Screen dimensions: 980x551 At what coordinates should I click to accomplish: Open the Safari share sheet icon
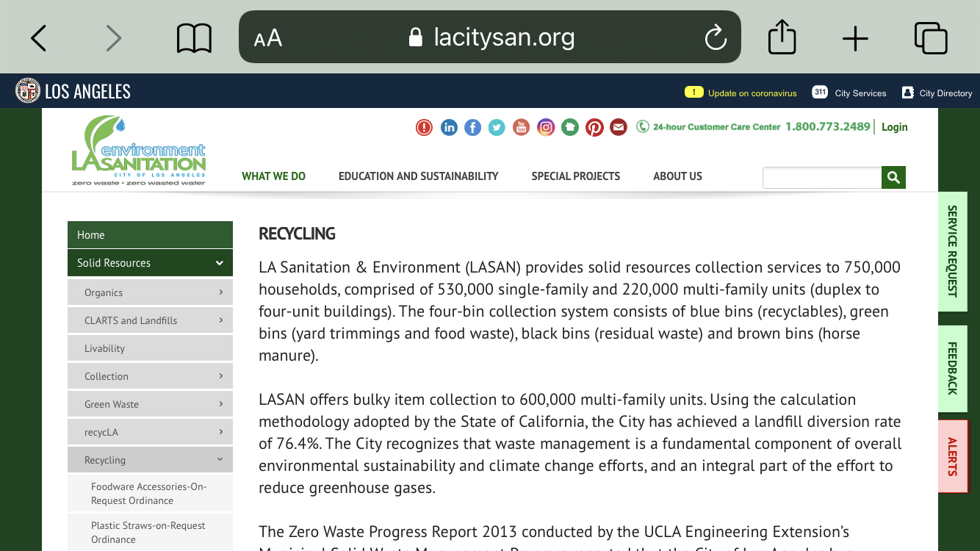coord(782,37)
